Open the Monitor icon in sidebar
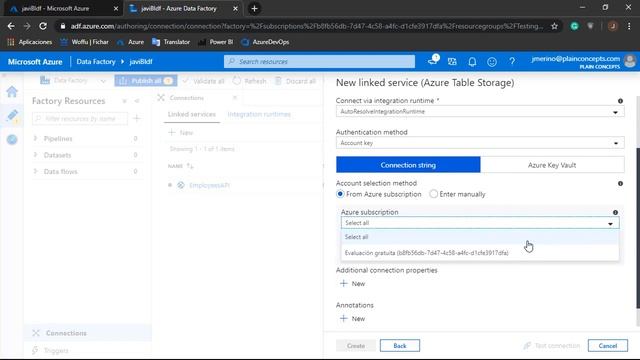 click(x=12, y=140)
